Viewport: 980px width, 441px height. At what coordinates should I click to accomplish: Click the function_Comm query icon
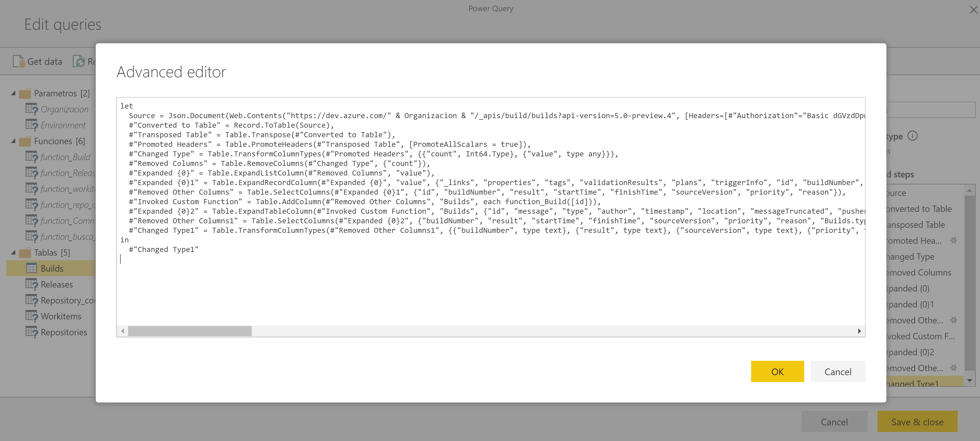point(32,221)
